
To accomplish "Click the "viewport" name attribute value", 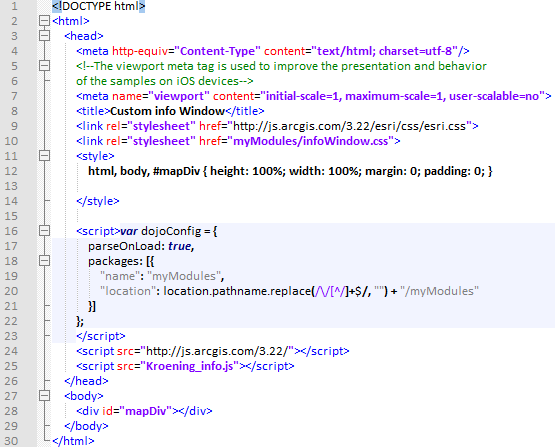I will pyautogui.click(x=179, y=96).
